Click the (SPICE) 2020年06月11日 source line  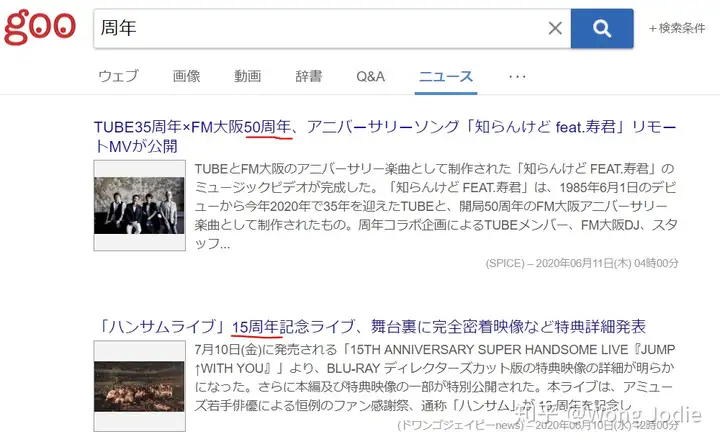(582, 263)
